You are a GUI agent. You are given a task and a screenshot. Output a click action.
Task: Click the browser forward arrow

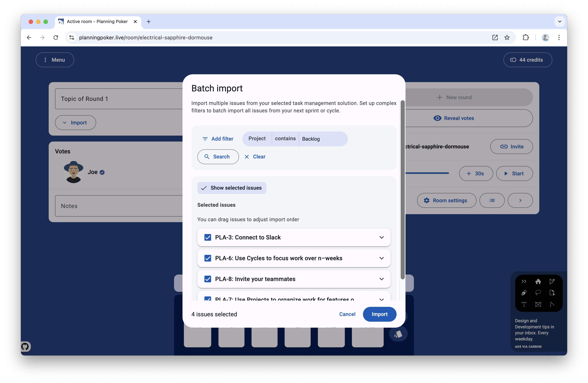point(43,38)
